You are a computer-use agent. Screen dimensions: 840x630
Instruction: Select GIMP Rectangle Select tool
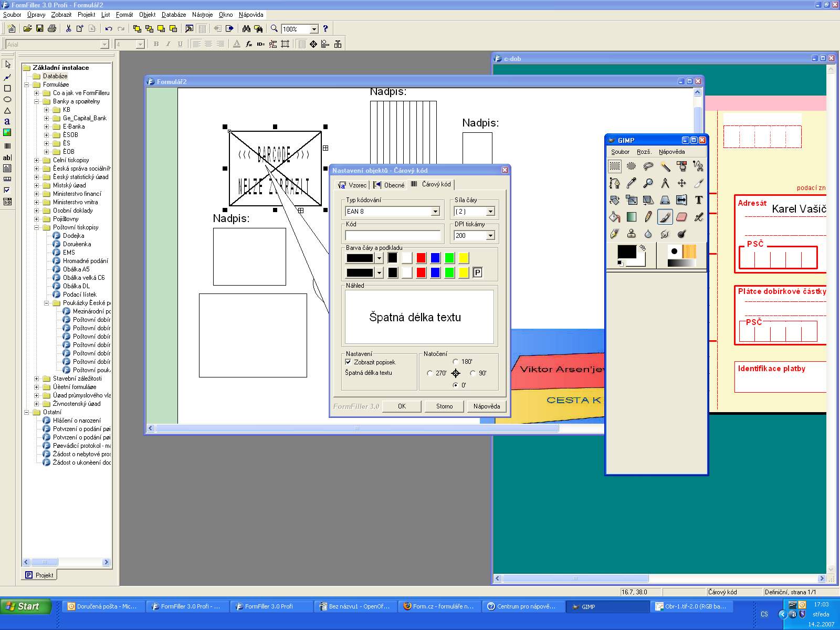point(614,166)
